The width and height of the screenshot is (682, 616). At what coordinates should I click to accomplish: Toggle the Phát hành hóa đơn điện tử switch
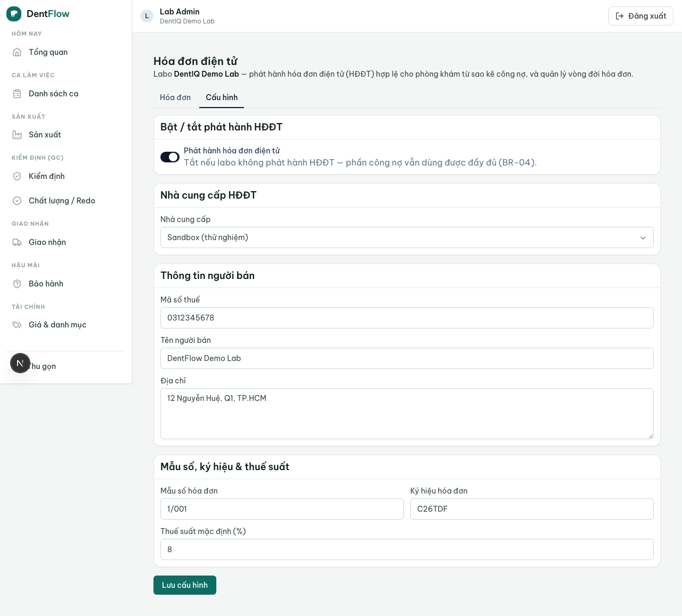point(170,157)
